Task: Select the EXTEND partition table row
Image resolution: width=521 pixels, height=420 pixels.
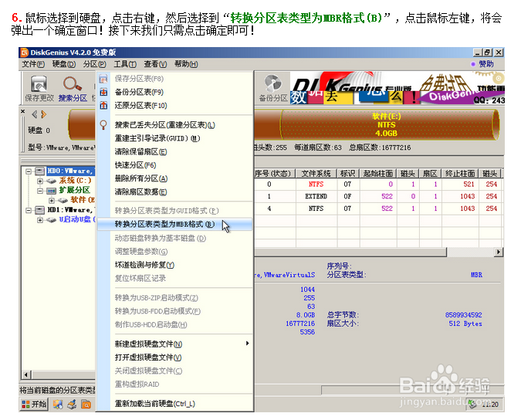Action: pos(377,196)
